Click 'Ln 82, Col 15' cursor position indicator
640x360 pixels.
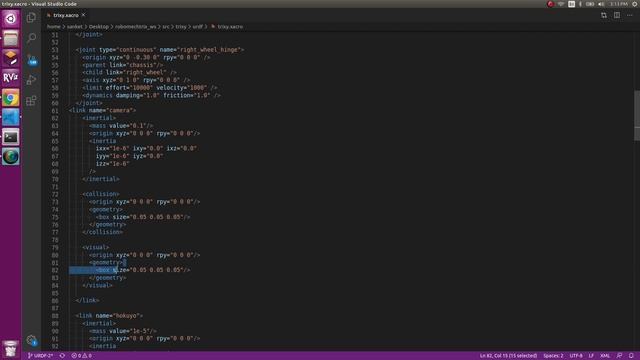(x=508, y=356)
